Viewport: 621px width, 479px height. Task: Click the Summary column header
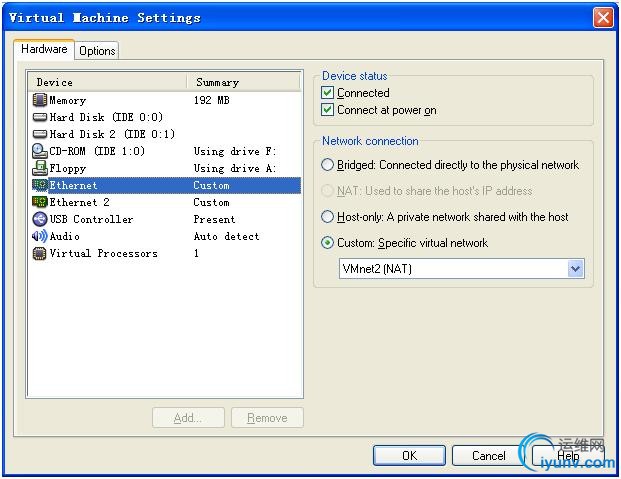pyautogui.click(x=244, y=82)
